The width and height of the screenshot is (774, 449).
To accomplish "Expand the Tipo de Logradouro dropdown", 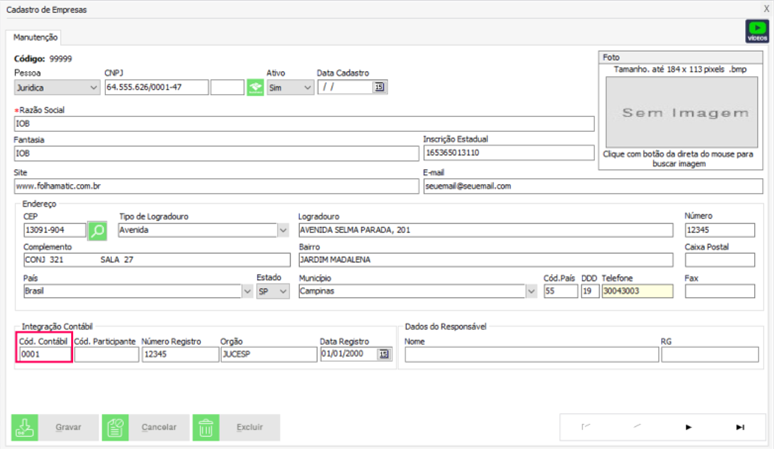I will pyautogui.click(x=283, y=230).
